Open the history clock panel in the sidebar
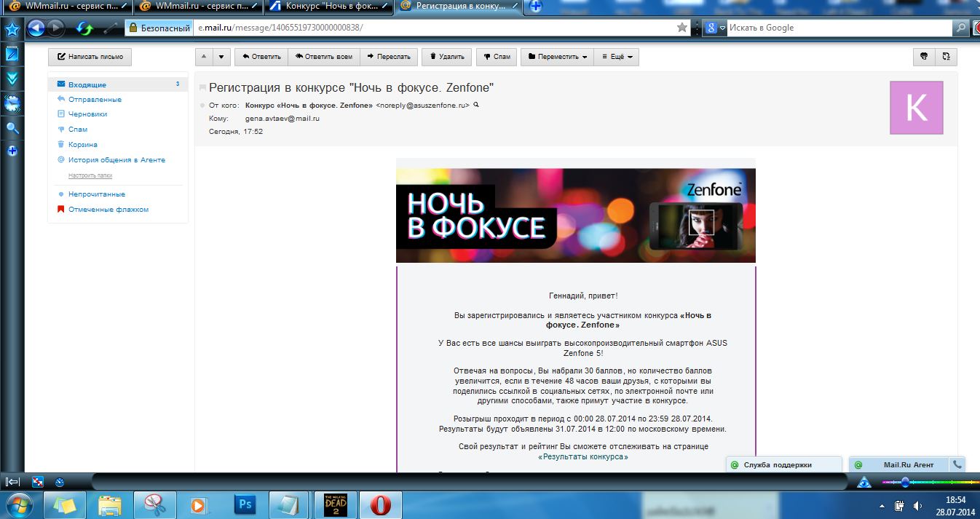Image resolution: width=980 pixels, height=519 pixels. pos(12,103)
